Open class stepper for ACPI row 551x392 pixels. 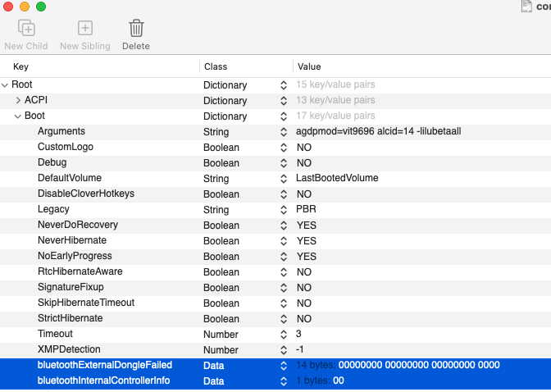click(284, 101)
